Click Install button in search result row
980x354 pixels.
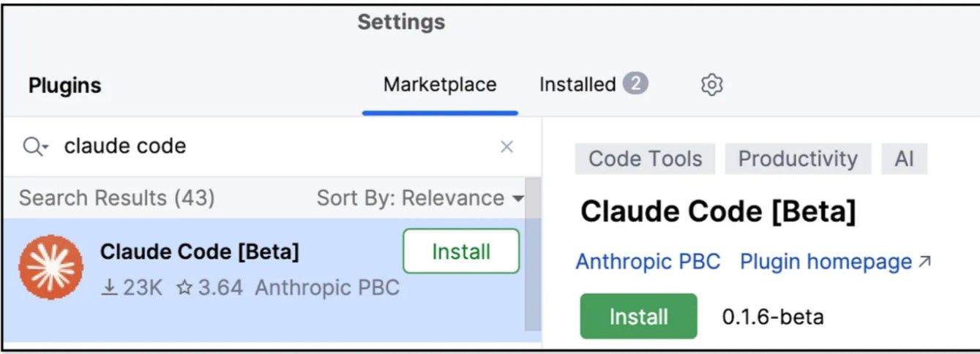click(x=461, y=252)
